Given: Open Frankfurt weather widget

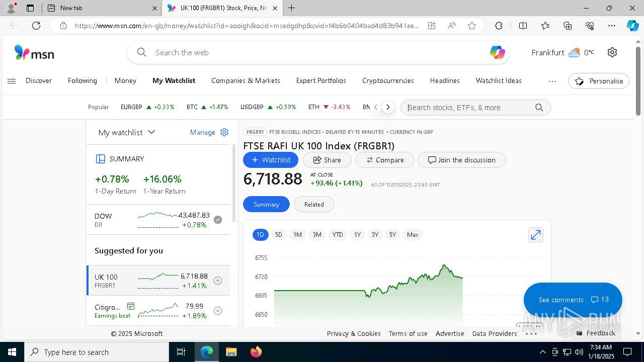Looking at the screenshot, I should click(562, 52).
